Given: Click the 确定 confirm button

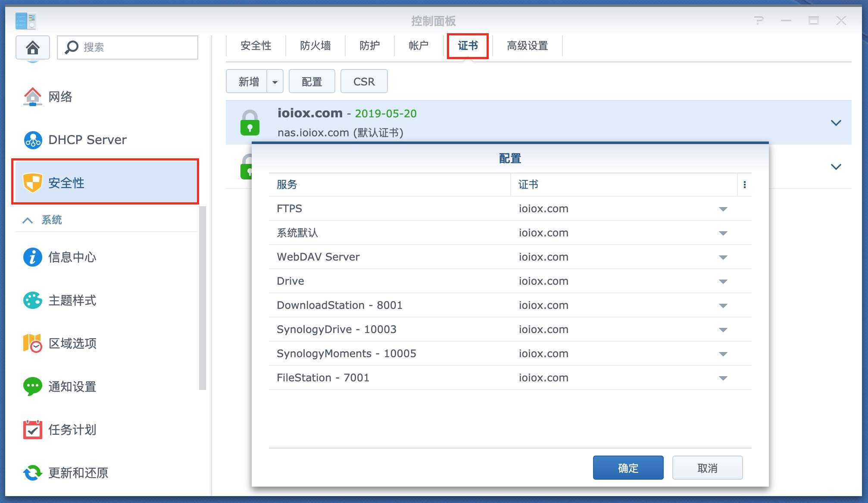Looking at the screenshot, I should click(x=628, y=468).
